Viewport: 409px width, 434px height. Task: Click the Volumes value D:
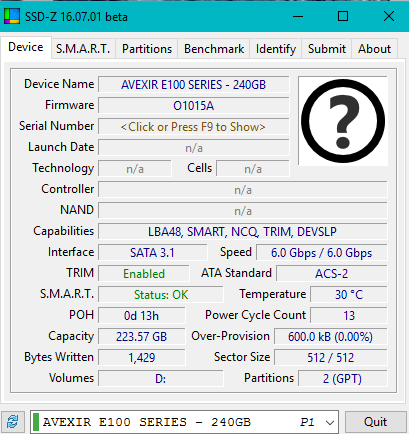(161, 379)
